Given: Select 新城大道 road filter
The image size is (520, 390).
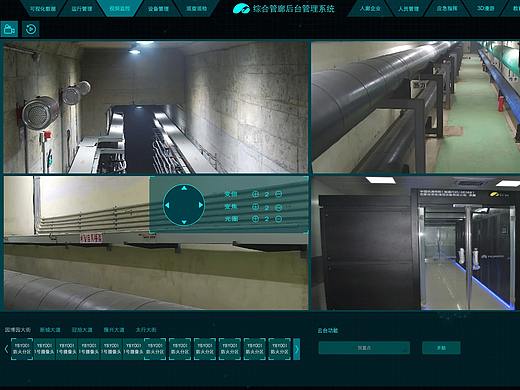Looking at the screenshot, I should coord(50,330).
